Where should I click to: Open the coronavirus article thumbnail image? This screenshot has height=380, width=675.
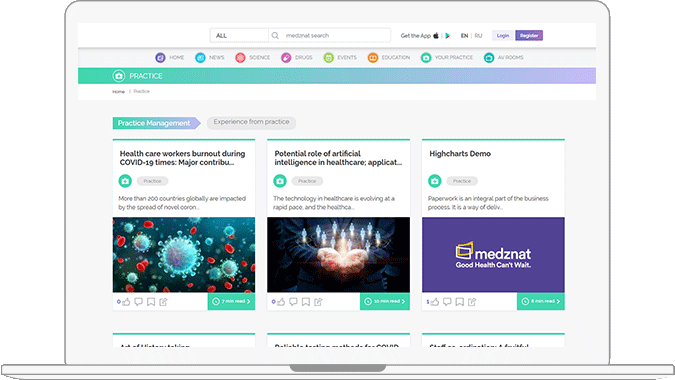pos(184,255)
